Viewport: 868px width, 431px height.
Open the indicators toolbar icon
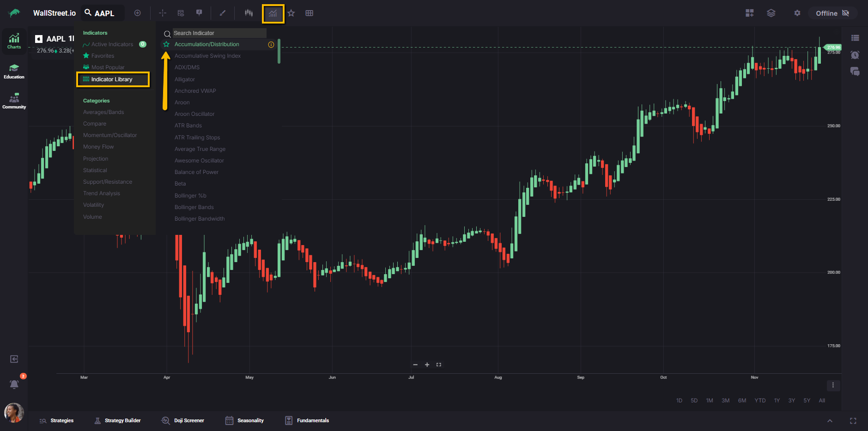273,13
